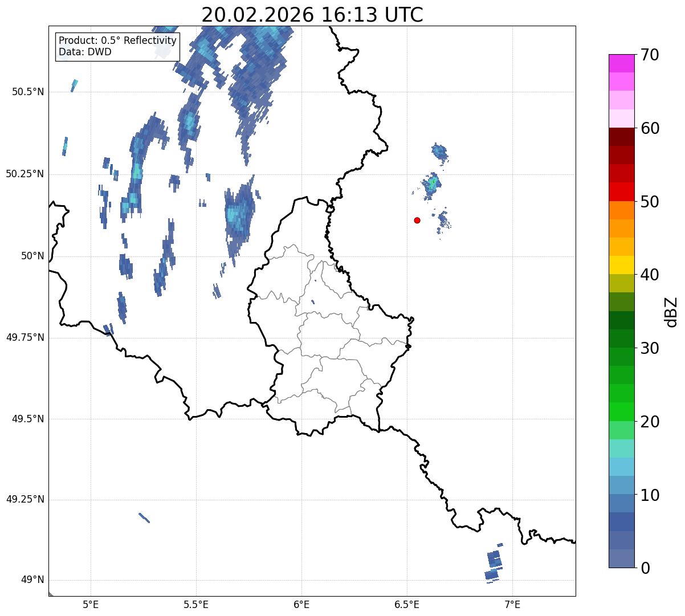
Task: Click the 49.25°N latitude tick label
Action: pyautogui.click(x=25, y=499)
